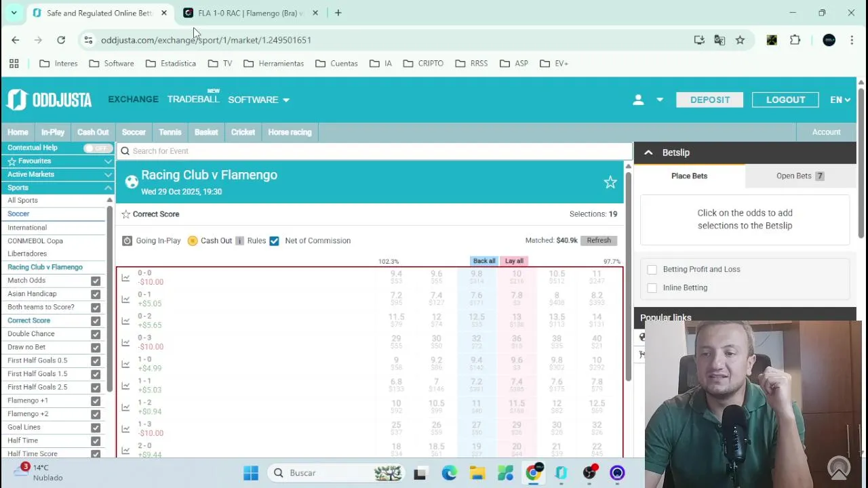Open File Explorer from taskbar
868x488 pixels.
[477, 473]
